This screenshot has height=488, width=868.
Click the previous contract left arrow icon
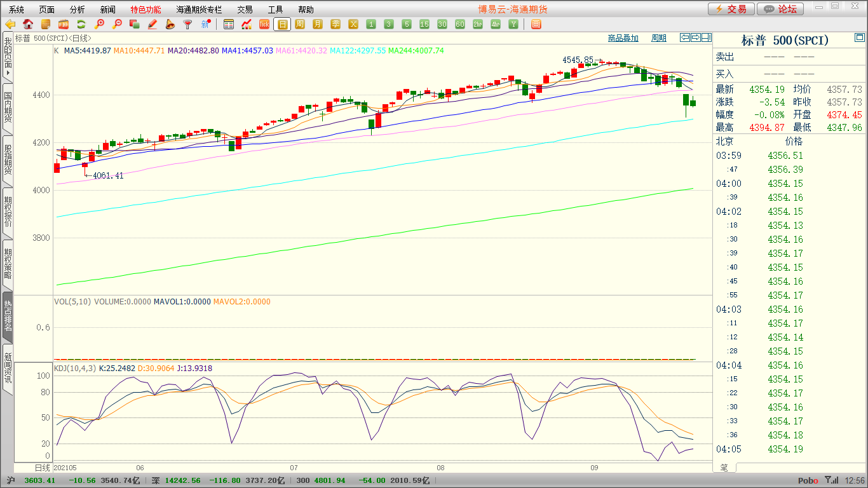(685, 37)
